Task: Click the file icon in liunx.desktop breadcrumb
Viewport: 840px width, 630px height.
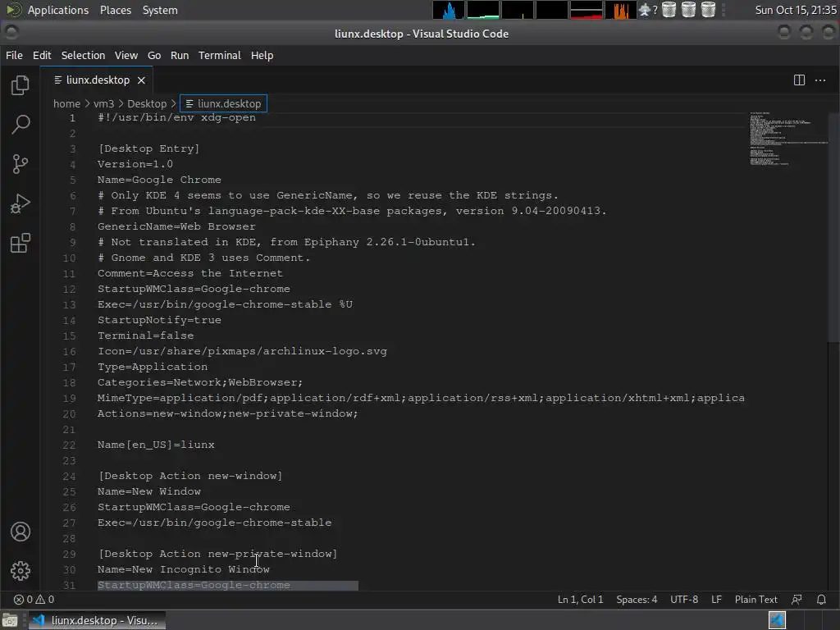Action: click(189, 103)
